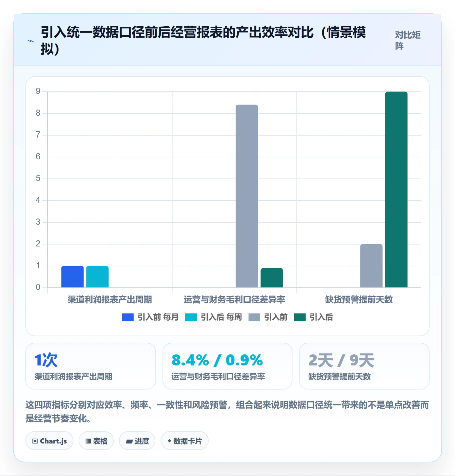Click the short green bar for 运营与财务毛利口径差异率
The image size is (455, 476).
click(x=272, y=278)
